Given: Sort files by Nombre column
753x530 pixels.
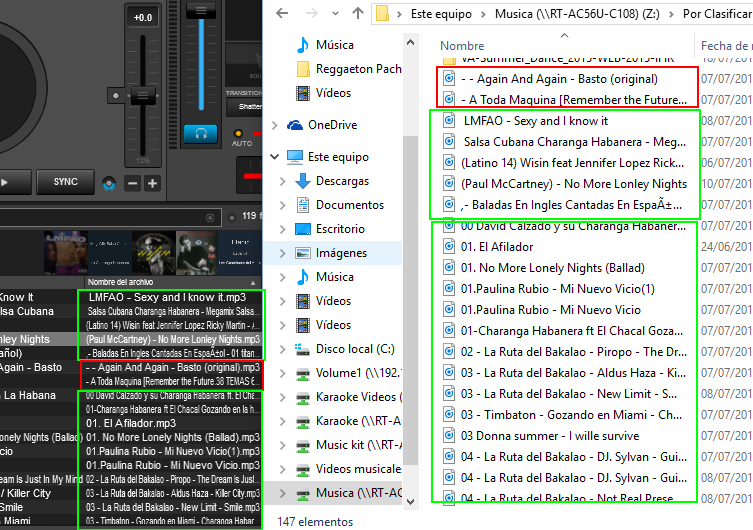Looking at the screenshot, I should pyautogui.click(x=462, y=46).
